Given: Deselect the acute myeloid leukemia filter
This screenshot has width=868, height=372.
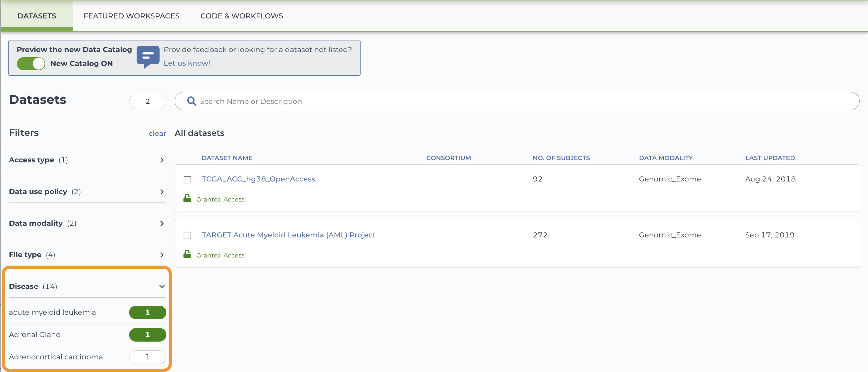Looking at the screenshot, I should (148, 312).
